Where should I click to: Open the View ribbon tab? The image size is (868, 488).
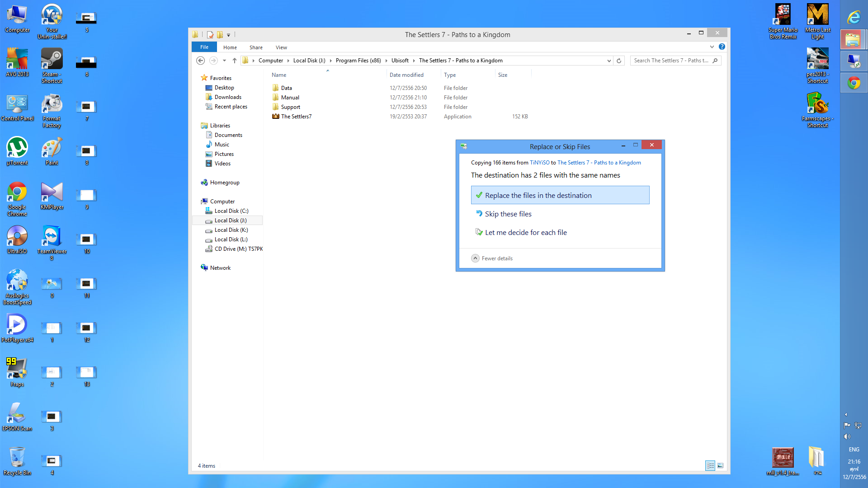[281, 47]
